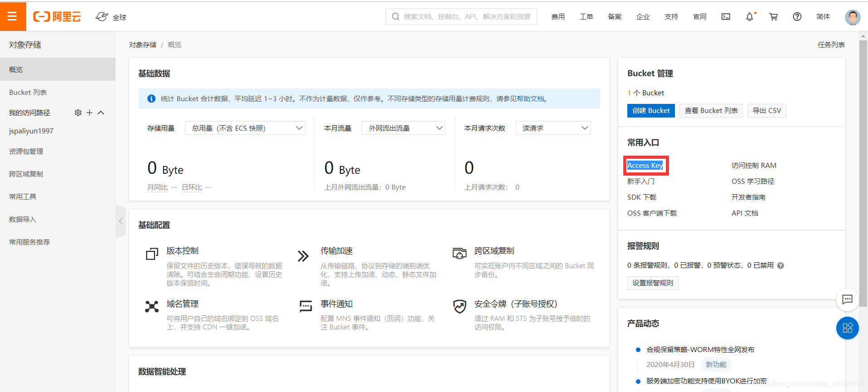Click the 安全令牌 shield icon
Image resolution: width=868 pixels, height=392 pixels.
click(x=460, y=306)
